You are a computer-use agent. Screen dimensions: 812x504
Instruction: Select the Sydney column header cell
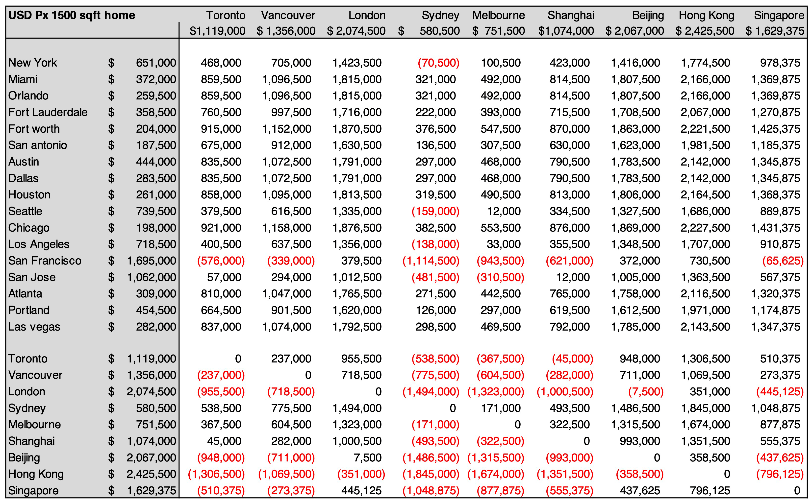(440, 15)
